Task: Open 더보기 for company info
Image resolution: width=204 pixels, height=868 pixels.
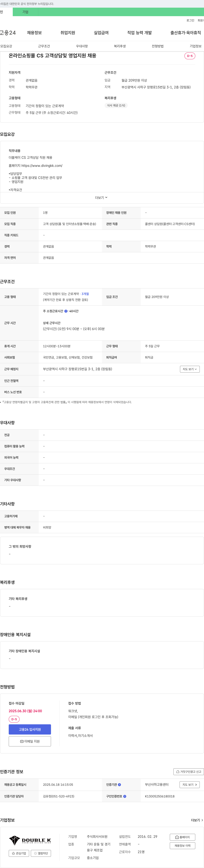Action: click(197, 820)
